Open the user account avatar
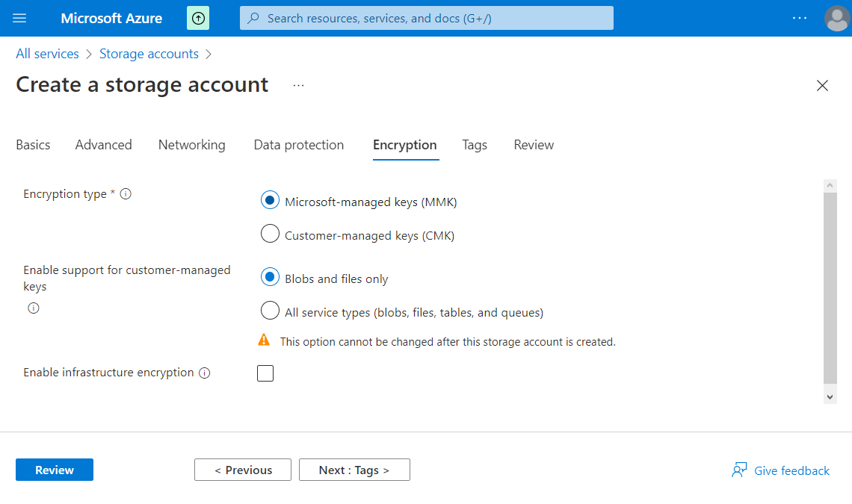852x504 pixels. (x=837, y=19)
